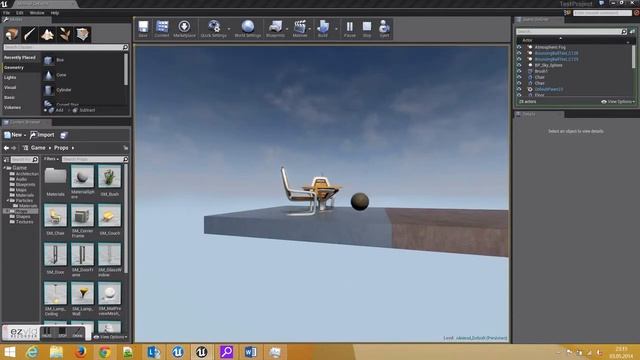Toggle the sources tree panel icon

6,159
